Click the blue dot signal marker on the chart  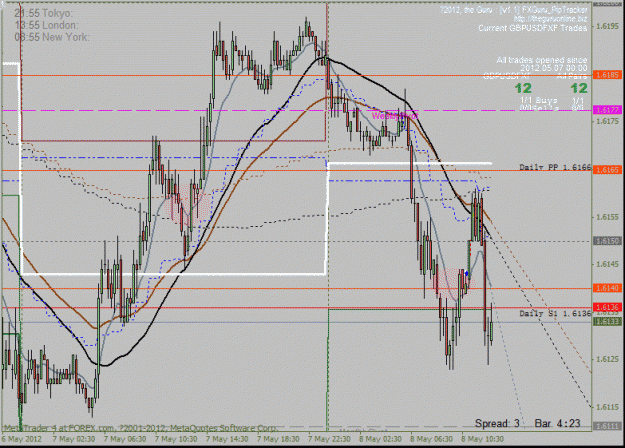click(x=467, y=273)
